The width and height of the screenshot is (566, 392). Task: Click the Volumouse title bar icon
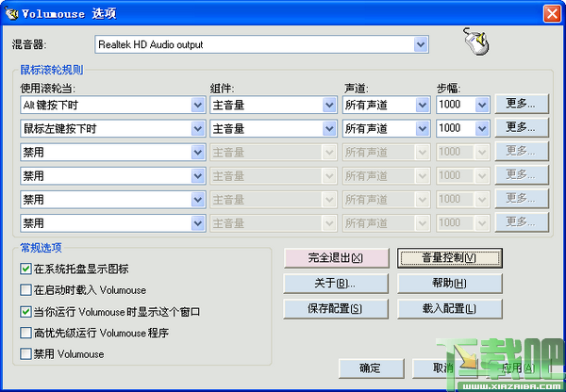click(x=11, y=13)
